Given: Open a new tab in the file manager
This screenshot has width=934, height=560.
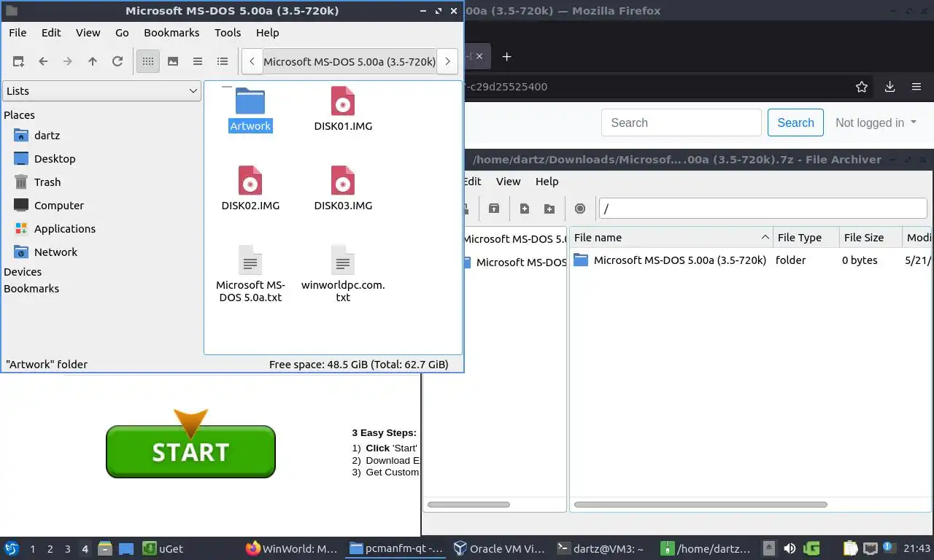Looking at the screenshot, I should [x=18, y=62].
